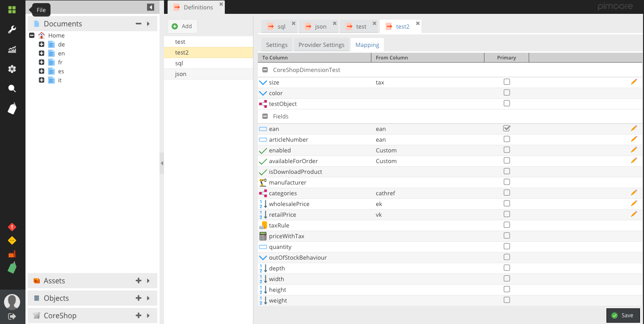
Task: Edit the categories mapping pencil icon
Action: click(634, 193)
